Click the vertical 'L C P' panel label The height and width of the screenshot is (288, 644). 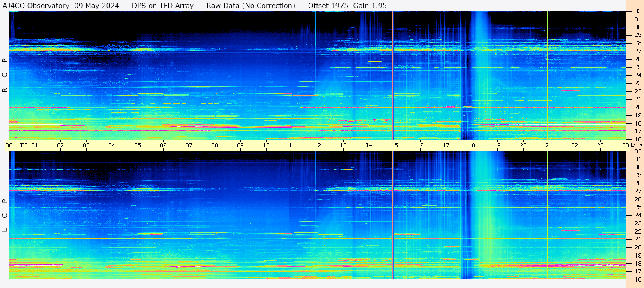pos(5,216)
